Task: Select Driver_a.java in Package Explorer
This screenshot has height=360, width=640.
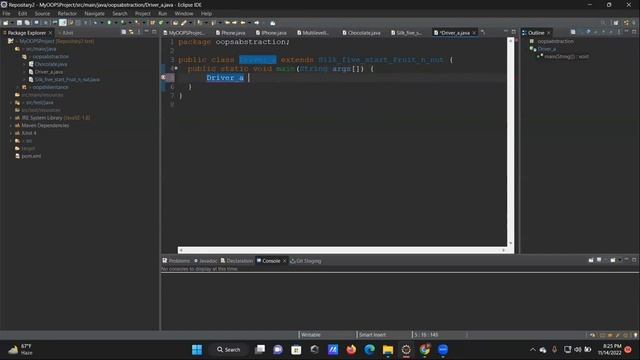Action: click(49, 72)
